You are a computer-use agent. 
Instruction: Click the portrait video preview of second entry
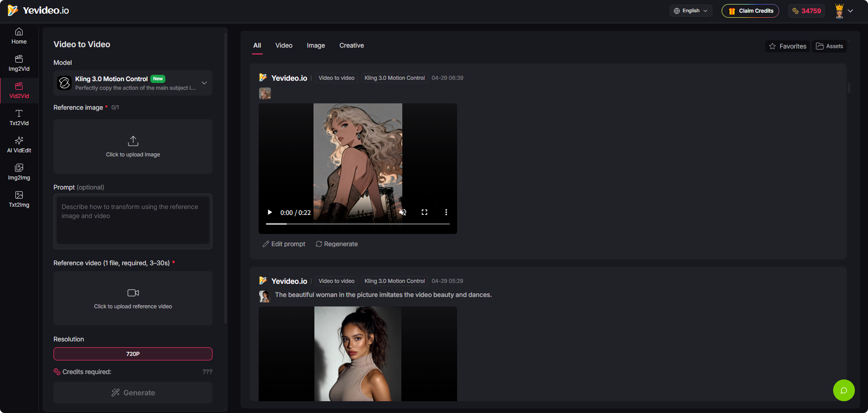pos(358,354)
